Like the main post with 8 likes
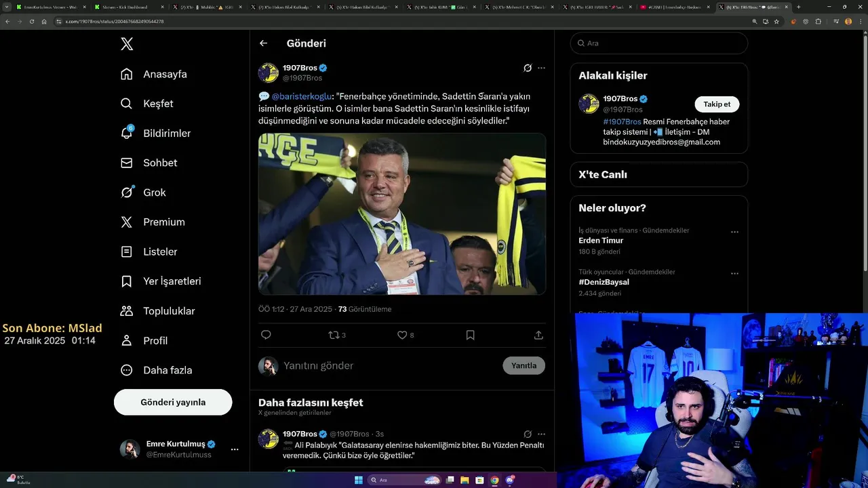The height and width of the screenshot is (488, 868). (x=406, y=335)
